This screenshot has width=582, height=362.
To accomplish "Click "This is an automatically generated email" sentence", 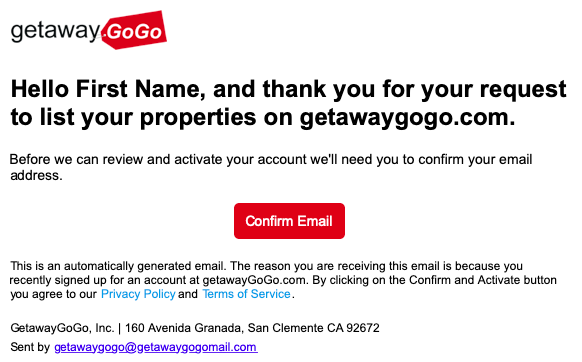I will click(117, 266).
